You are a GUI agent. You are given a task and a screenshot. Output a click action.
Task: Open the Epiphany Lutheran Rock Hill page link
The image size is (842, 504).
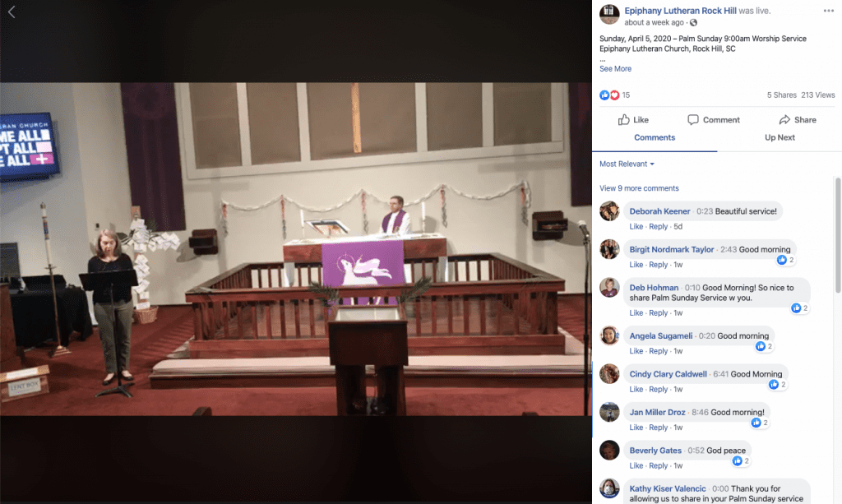[680, 11]
